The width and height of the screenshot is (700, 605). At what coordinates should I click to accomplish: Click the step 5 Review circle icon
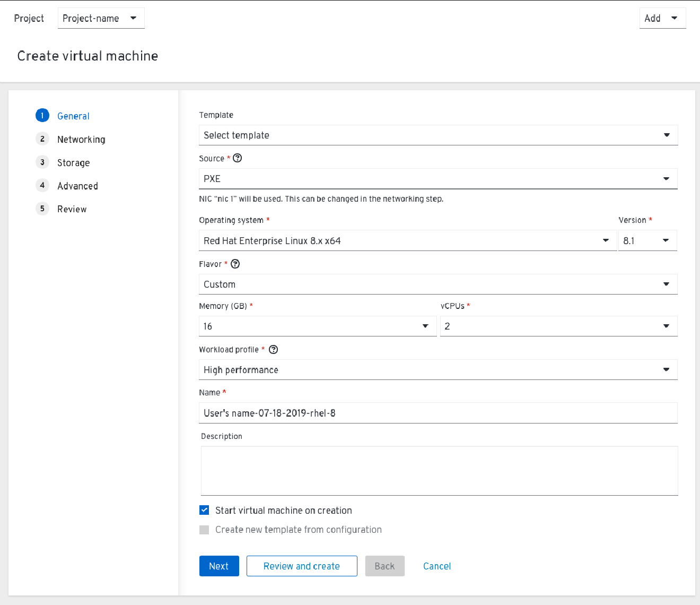(x=42, y=209)
